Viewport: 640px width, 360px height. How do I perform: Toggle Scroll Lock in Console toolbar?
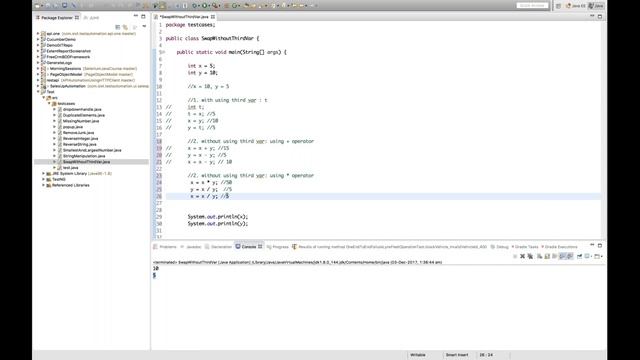pos(547,256)
